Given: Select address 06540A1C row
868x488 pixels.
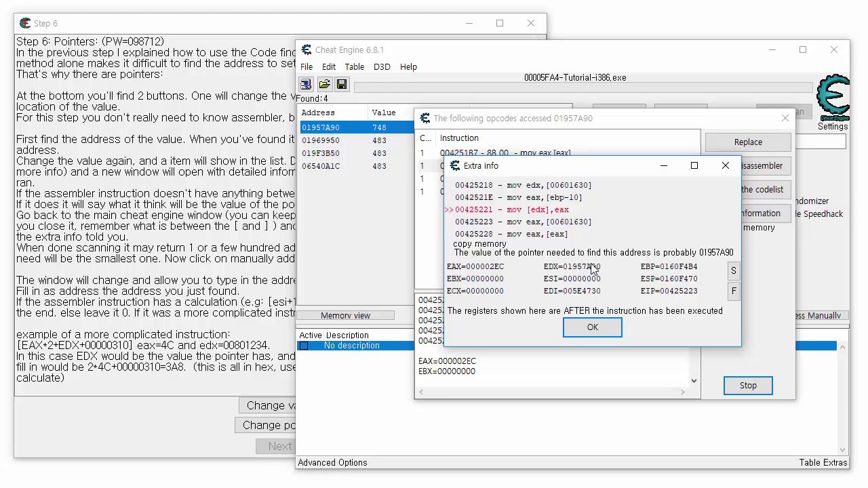Looking at the screenshot, I should point(357,166).
